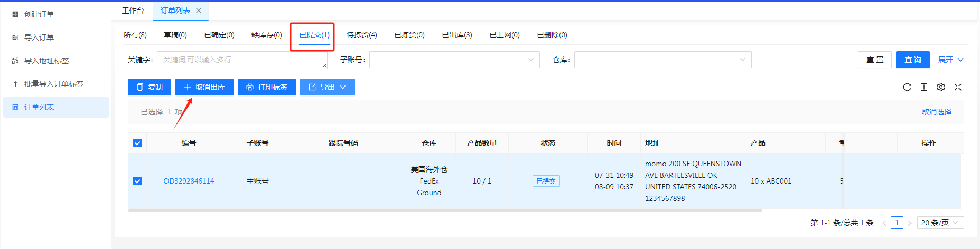Open the 仓库 dropdown
The image size is (980, 249).
(662, 60)
